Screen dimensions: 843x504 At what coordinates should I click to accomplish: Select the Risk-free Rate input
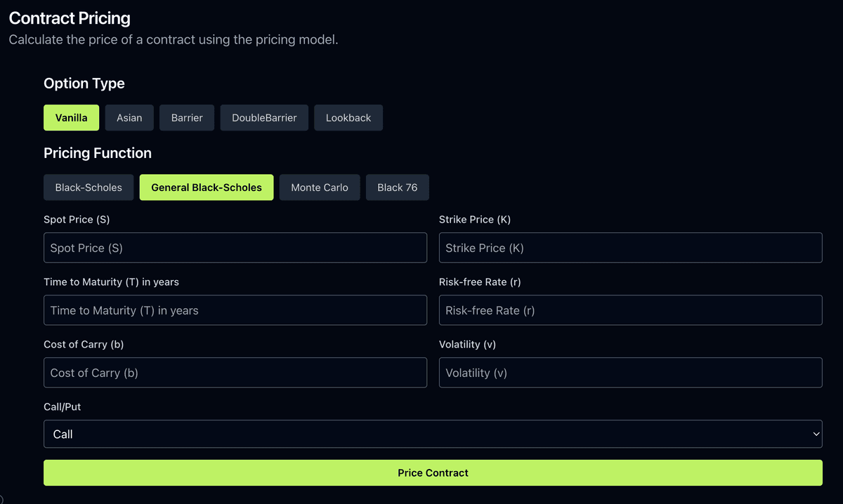630,310
